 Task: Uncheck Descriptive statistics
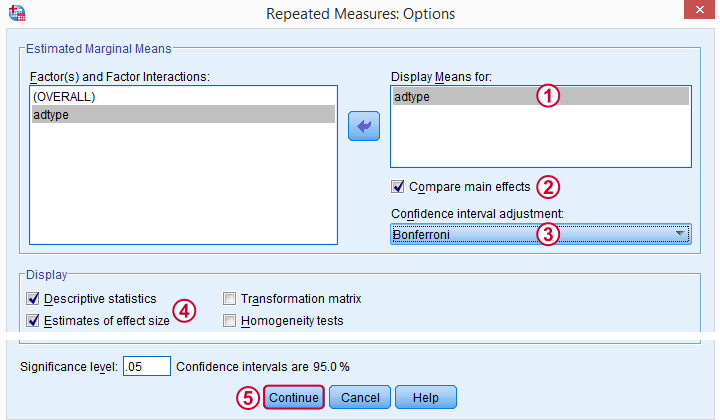pyautogui.click(x=33, y=299)
